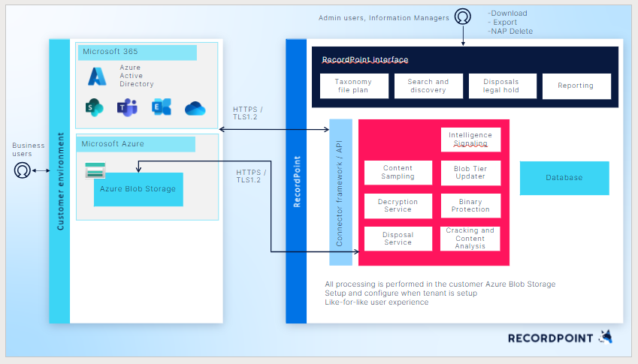Viewport: 638px width, 364px height.
Task: Click the RECORDPOINT wordmark at bottom right
Action: point(550,338)
